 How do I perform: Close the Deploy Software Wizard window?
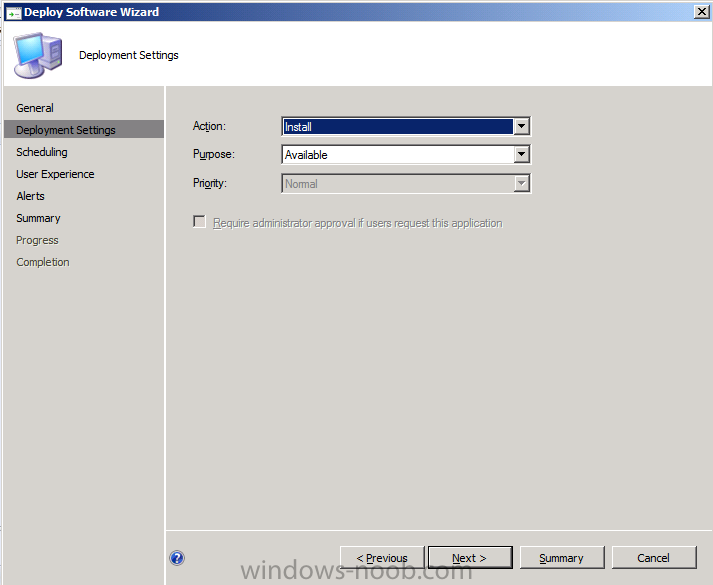point(702,12)
